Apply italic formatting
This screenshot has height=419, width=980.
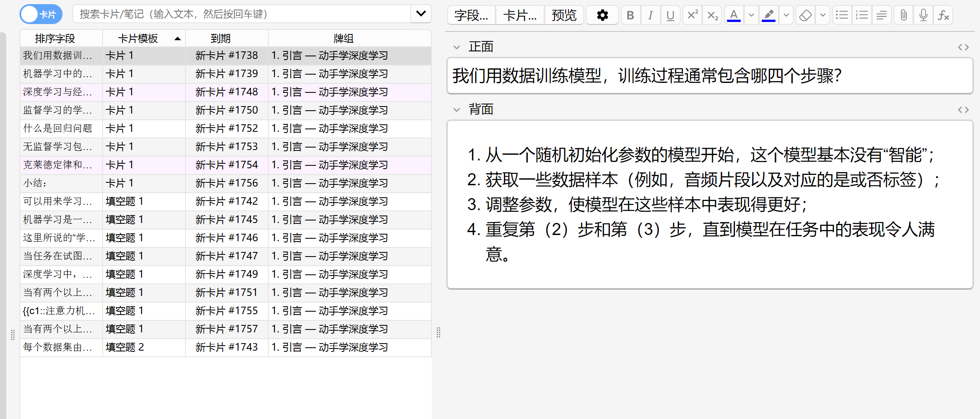[650, 15]
